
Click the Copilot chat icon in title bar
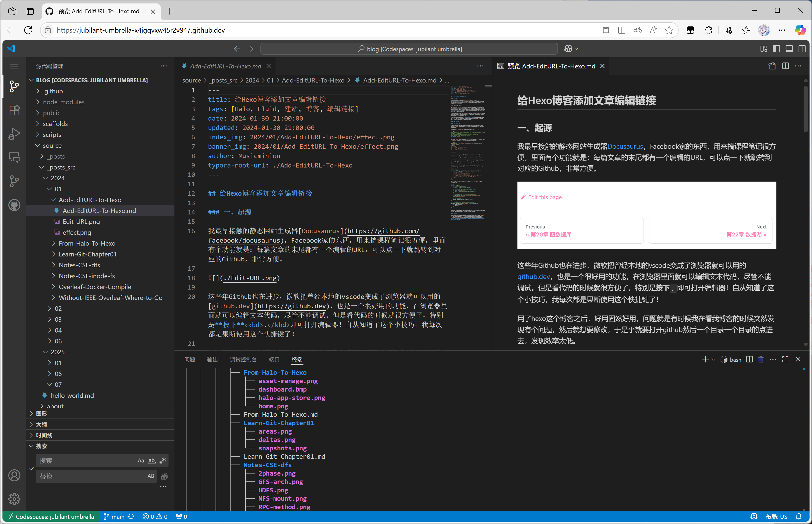tap(568, 49)
